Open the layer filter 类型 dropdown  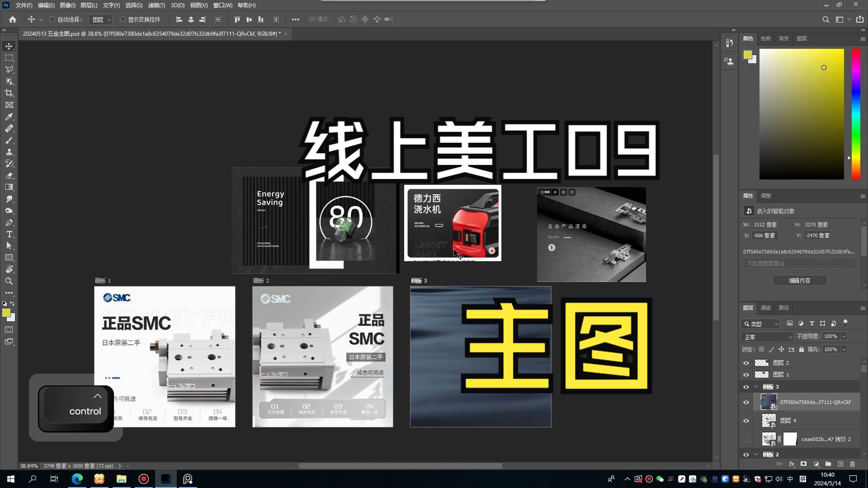tap(761, 324)
